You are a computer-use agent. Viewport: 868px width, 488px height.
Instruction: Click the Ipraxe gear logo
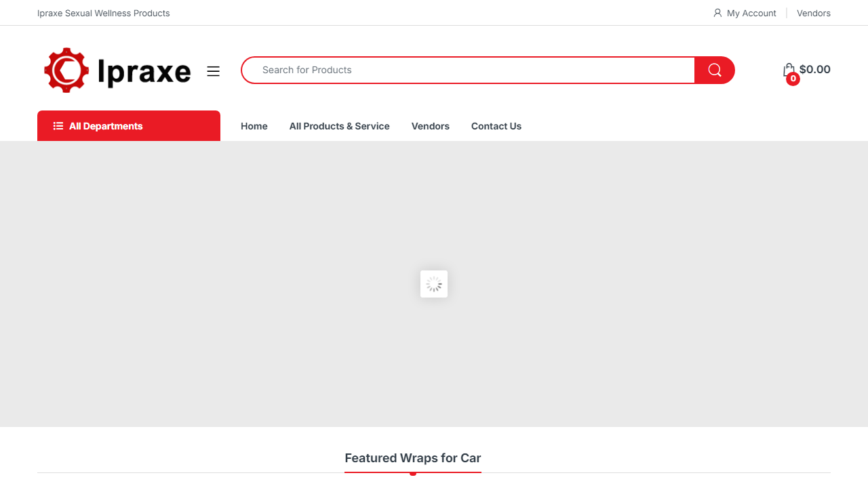click(117, 70)
